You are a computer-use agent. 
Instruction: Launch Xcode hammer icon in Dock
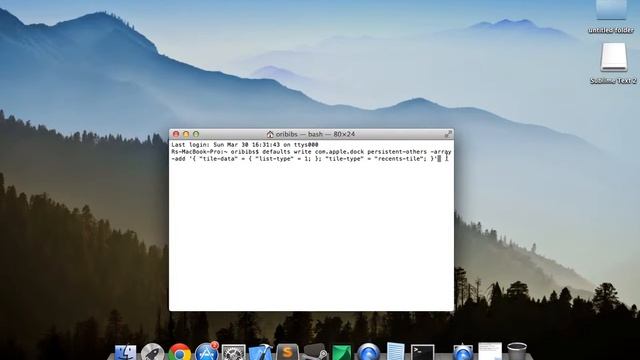pos(260,352)
